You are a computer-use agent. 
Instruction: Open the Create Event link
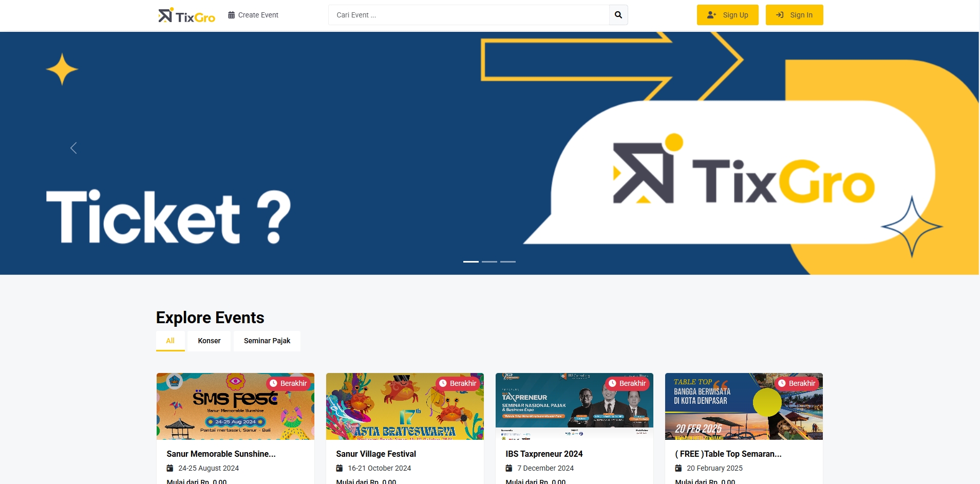(253, 15)
